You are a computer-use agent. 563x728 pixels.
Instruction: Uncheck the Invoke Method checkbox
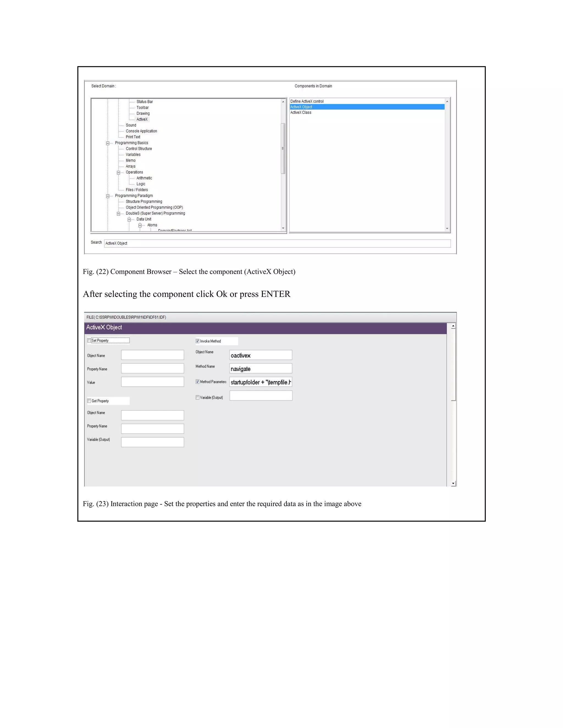(x=197, y=341)
